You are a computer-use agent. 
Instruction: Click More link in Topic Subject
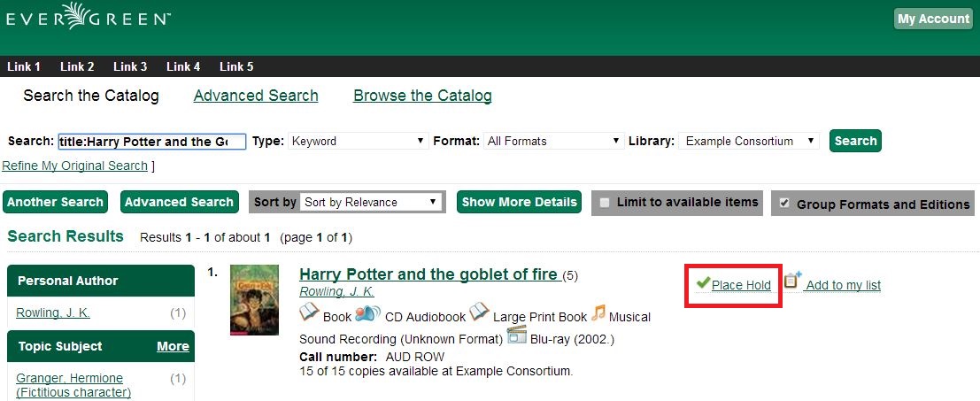(174, 346)
